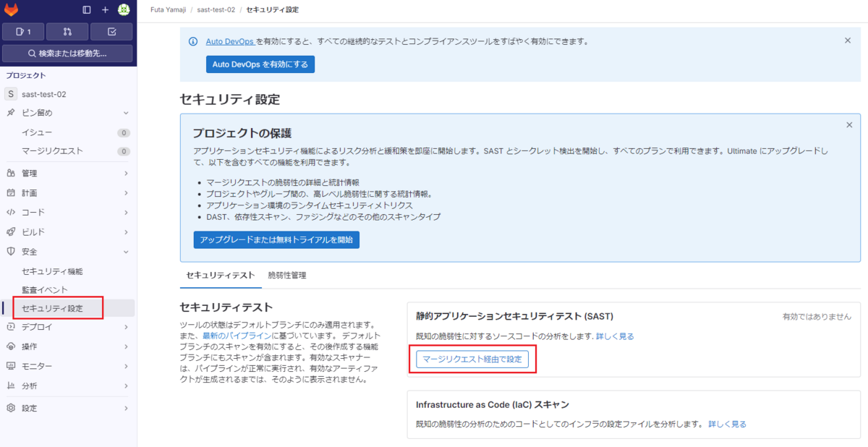Switch to the 脆弱性管理 tab
The height and width of the screenshot is (447, 868).
289,276
